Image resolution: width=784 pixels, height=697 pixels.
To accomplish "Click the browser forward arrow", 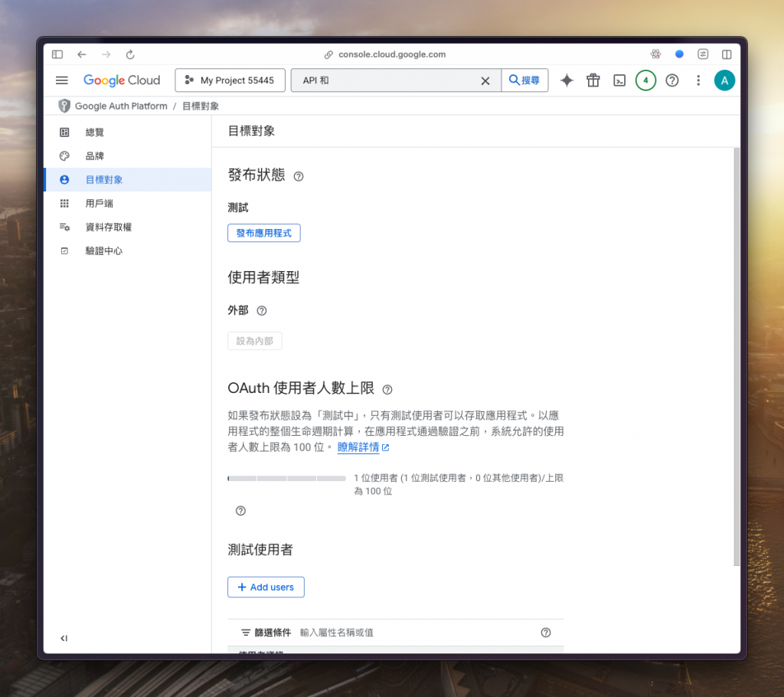I will coord(106,54).
